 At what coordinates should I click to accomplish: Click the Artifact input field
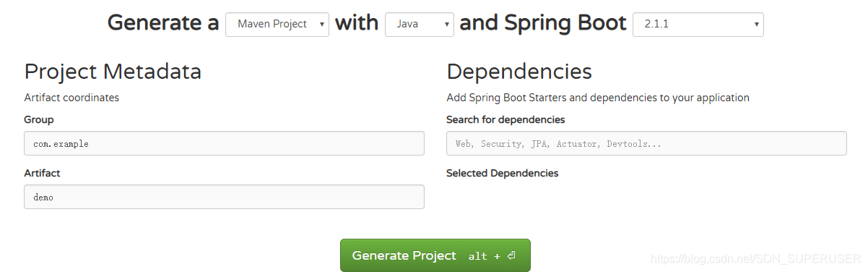(224, 197)
